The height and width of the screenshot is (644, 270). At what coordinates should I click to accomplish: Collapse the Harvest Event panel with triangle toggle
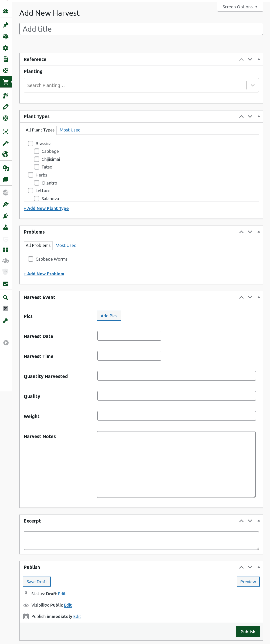pyautogui.click(x=259, y=297)
